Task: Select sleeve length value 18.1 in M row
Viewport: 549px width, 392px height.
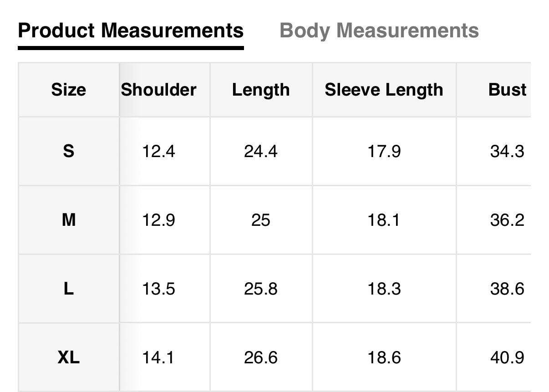Action: point(384,220)
